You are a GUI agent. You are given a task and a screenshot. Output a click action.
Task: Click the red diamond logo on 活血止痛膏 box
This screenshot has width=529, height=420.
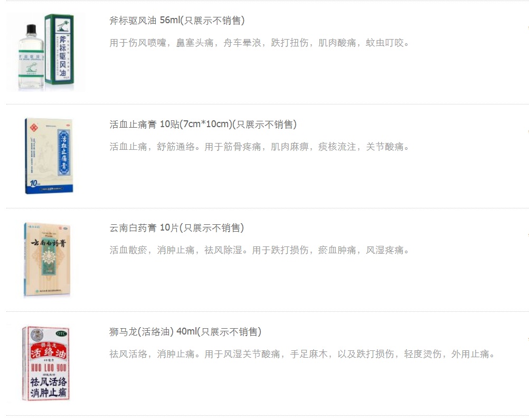tap(34, 128)
